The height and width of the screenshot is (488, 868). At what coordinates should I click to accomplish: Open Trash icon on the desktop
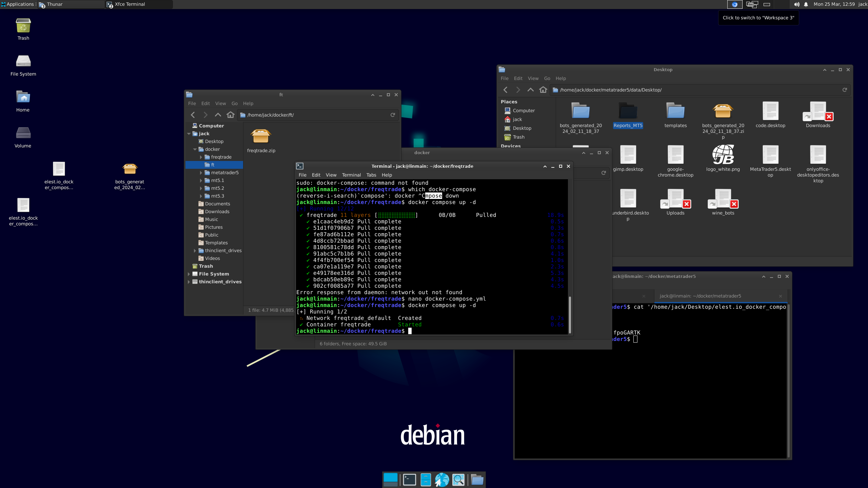tap(23, 26)
